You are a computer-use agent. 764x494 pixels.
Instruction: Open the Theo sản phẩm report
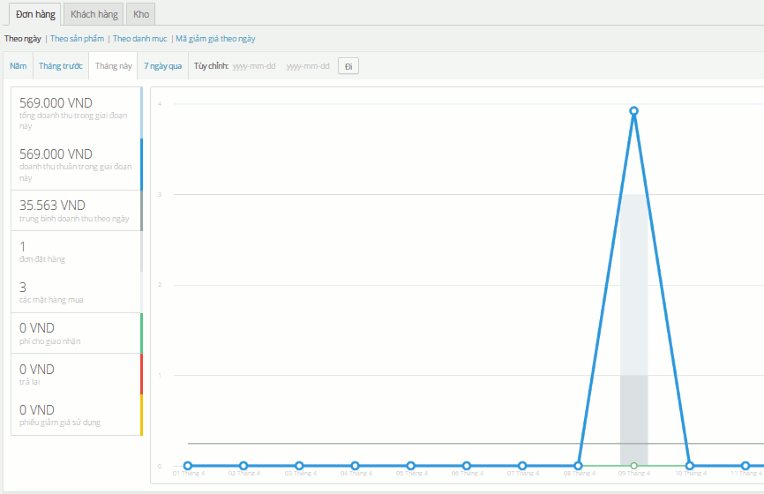(x=77, y=38)
